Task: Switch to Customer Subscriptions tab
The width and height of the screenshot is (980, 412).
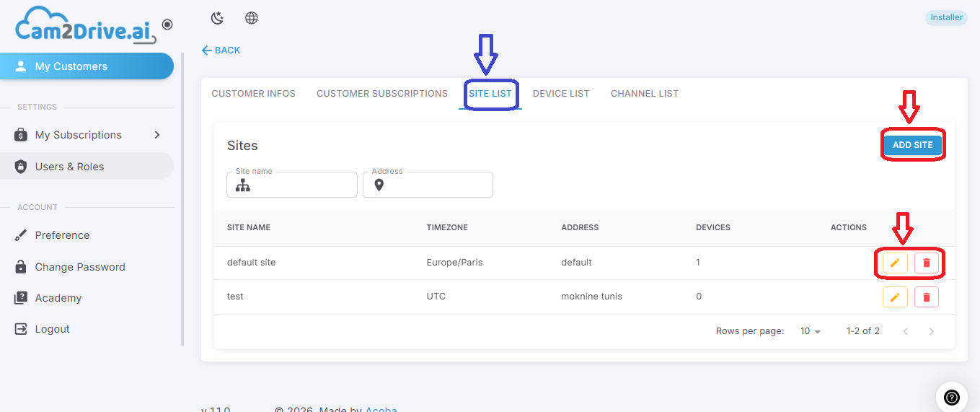Action: point(382,94)
